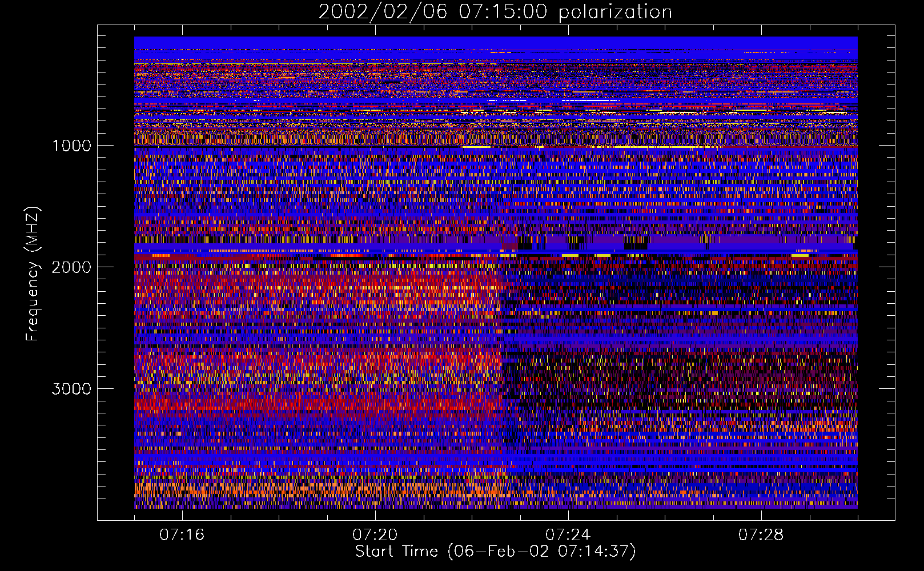Viewport: 924px width, 571px height.
Task: Click the "07:24" time axis label
Action: point(568,535)
